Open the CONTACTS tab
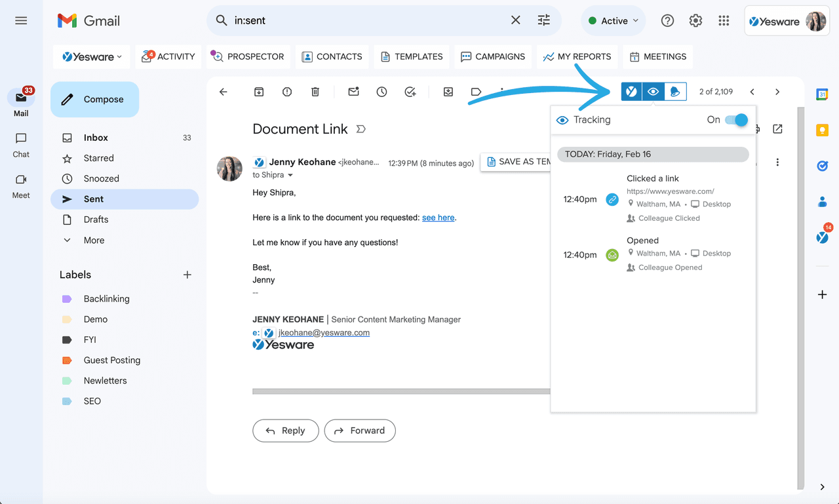Screen dimensions: 839x504 pos(332,57)
